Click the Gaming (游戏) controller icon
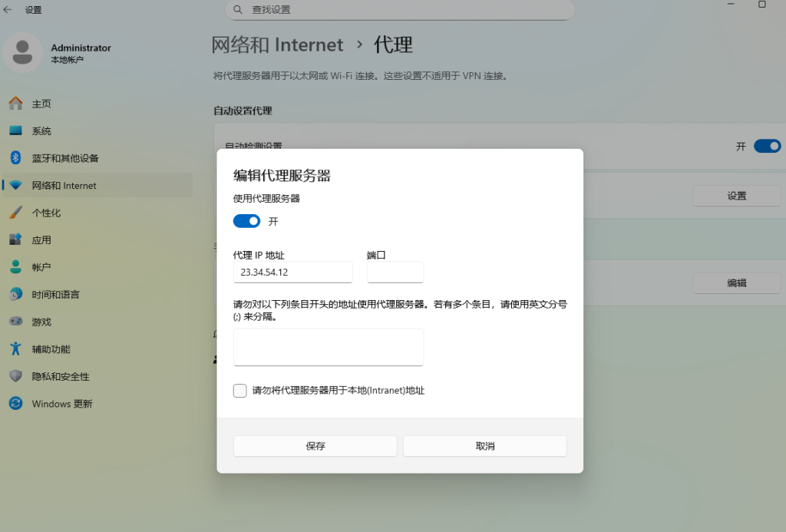The image size is (786, 532). (15, 322)
